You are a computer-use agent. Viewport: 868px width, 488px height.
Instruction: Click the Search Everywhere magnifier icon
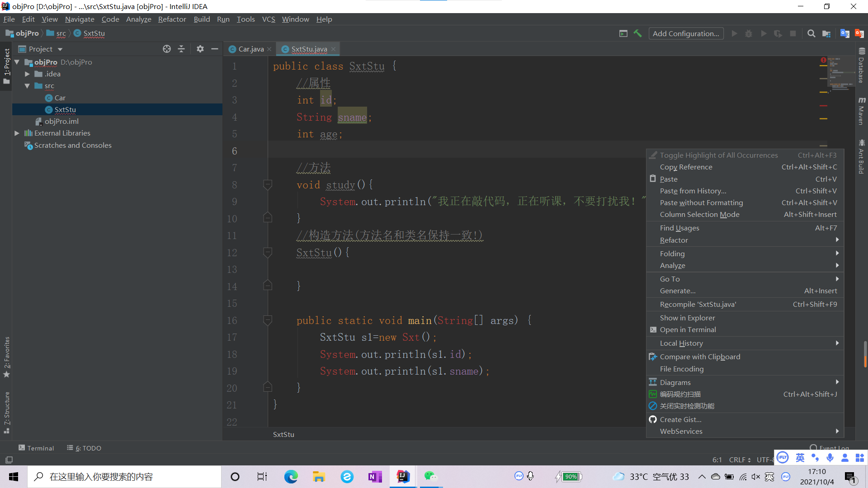click(x=811, y=33)
